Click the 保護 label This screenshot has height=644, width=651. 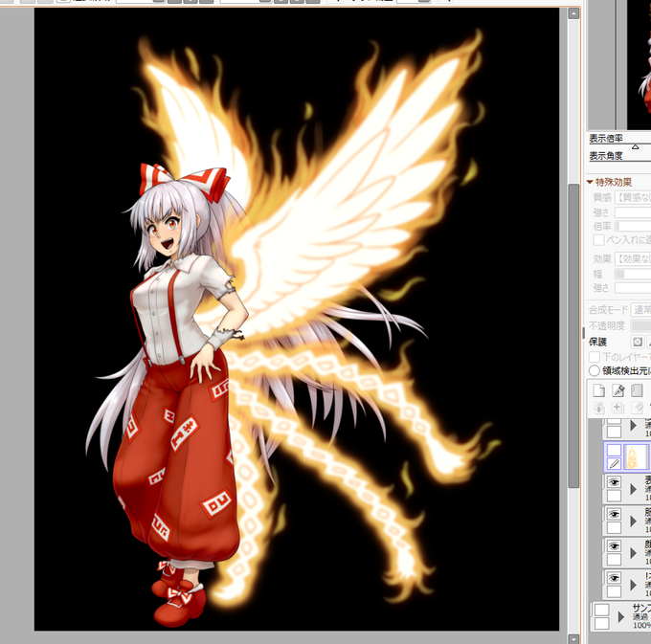[x=597, y=342]
